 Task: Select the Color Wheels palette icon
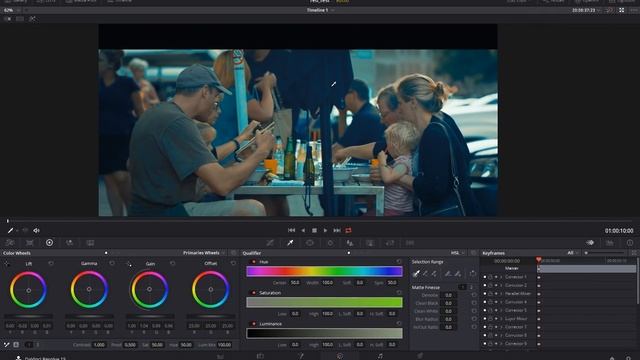pos(49,243)
